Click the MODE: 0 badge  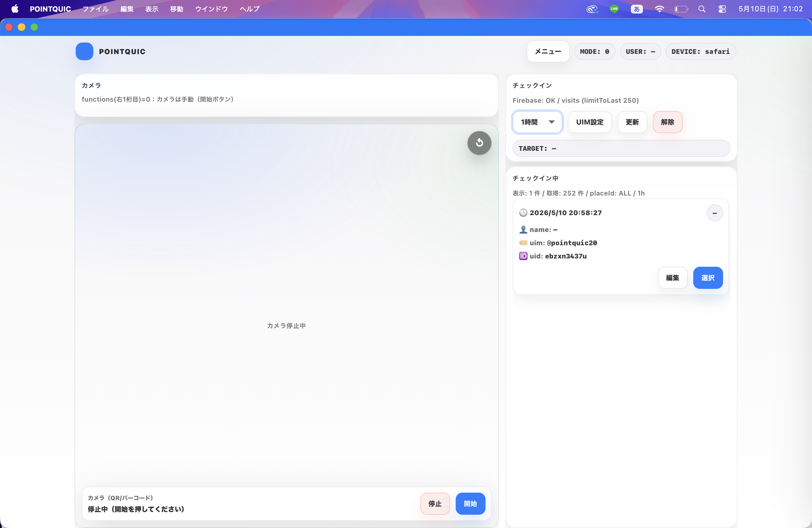click(x=595, y=52)
